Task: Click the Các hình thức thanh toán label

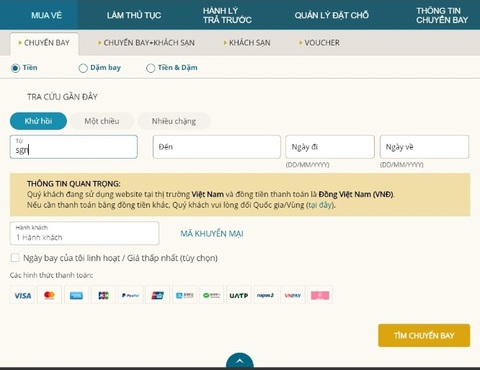Action: (51, 275)
